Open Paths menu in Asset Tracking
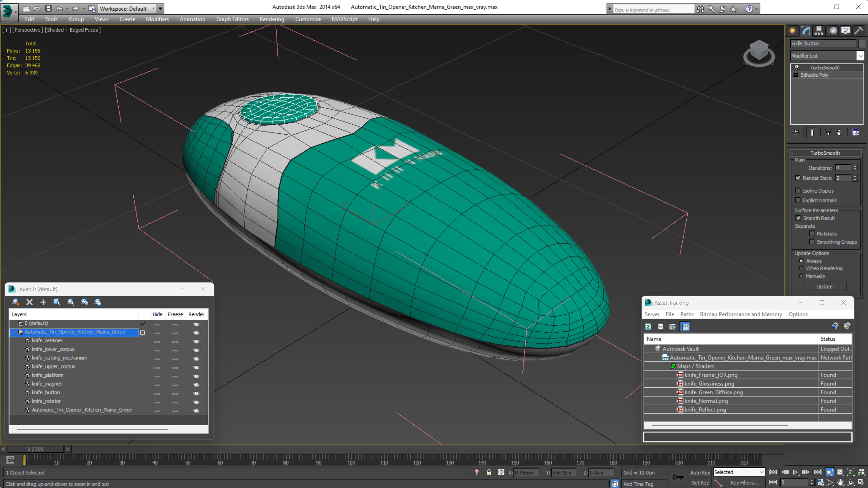The height and width of the screenshot is (488, 868). pyautogui.click(x=687, y=314)
